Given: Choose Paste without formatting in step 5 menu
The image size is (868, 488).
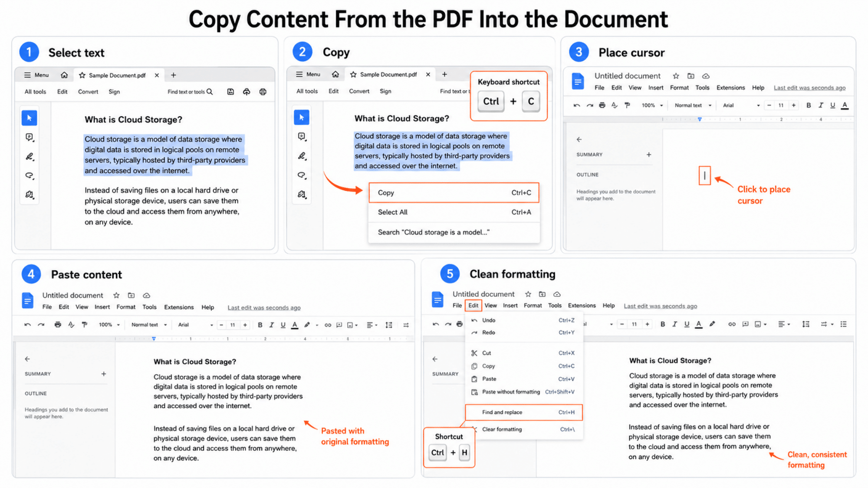Looking at the screenshot, I should [524, 392].
